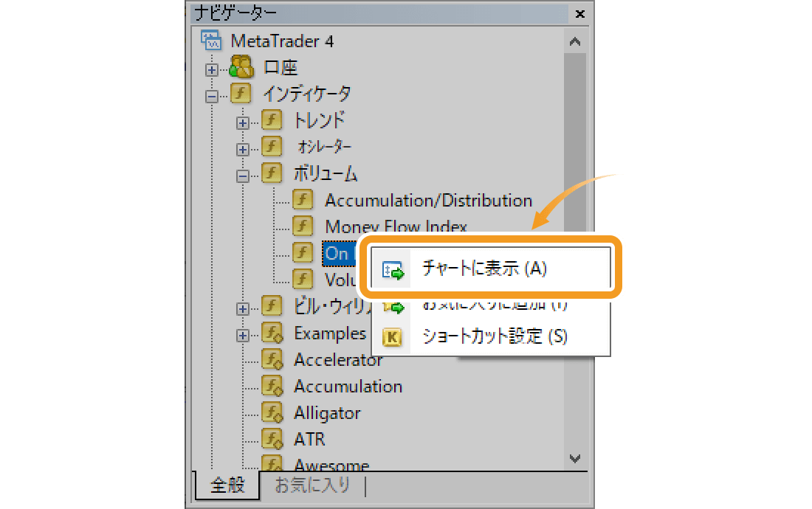Image resolution: width=812 pixels, height=509 pixels.
Task: Choose チャートに表示 (A) from context menu
Action: click(x=490, y=268)
